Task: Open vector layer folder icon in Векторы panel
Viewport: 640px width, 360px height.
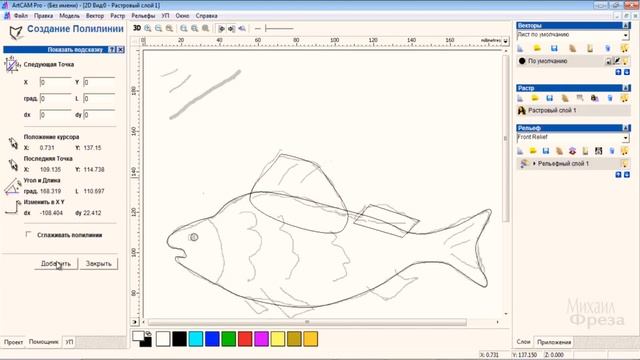Action: [x=537, y=48]
